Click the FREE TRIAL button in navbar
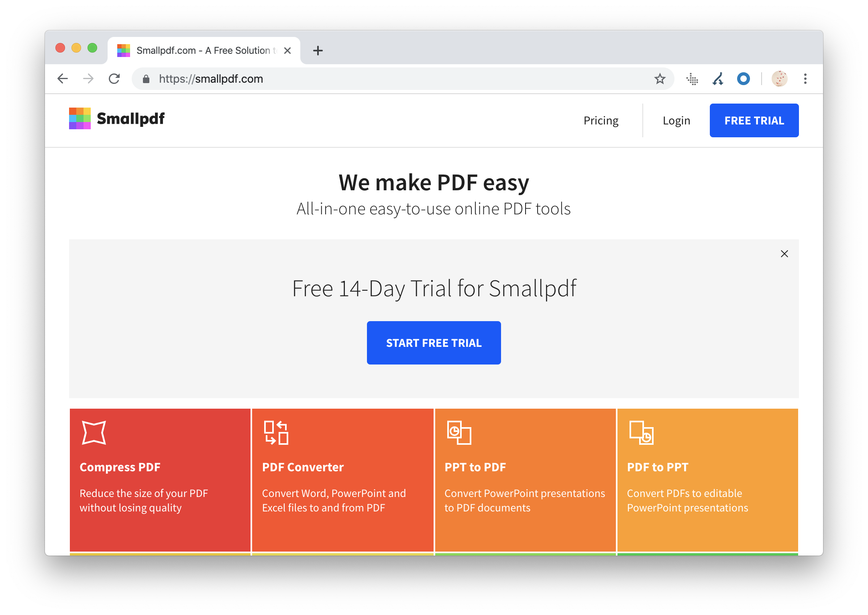 tap(753, 120)
